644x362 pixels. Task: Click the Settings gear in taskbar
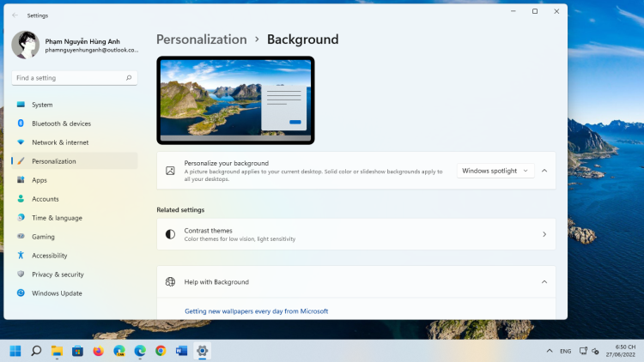click(202, 351)
